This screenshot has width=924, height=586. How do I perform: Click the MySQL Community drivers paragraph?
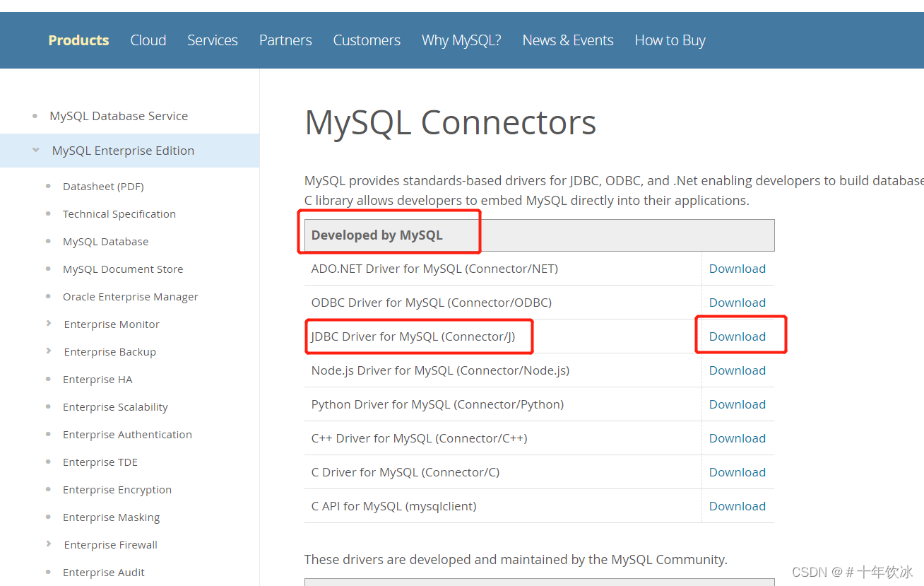click(516, 559)
